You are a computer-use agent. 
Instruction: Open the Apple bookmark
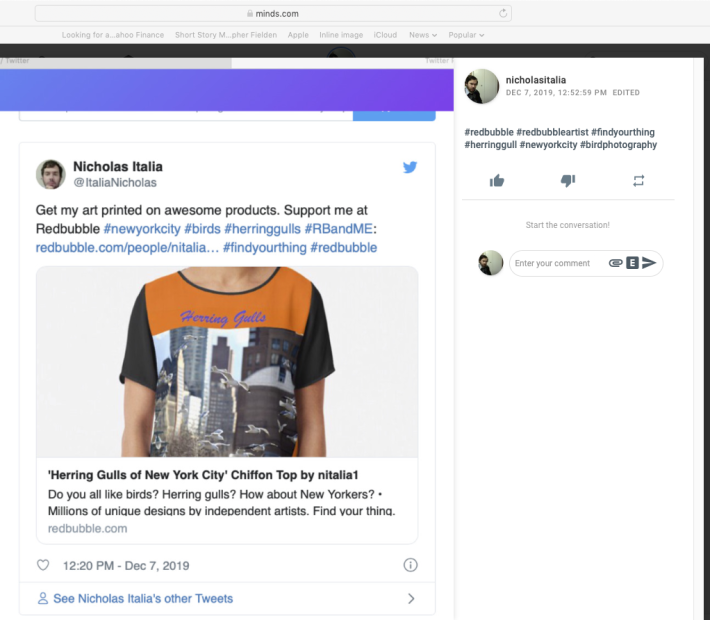coord(298,35)
